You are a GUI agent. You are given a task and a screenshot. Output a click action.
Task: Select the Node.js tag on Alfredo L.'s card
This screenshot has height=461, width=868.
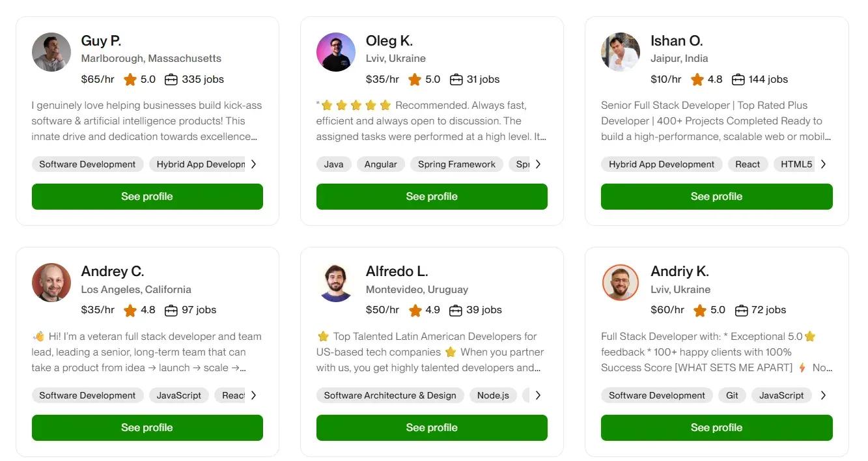click(493, 395)
